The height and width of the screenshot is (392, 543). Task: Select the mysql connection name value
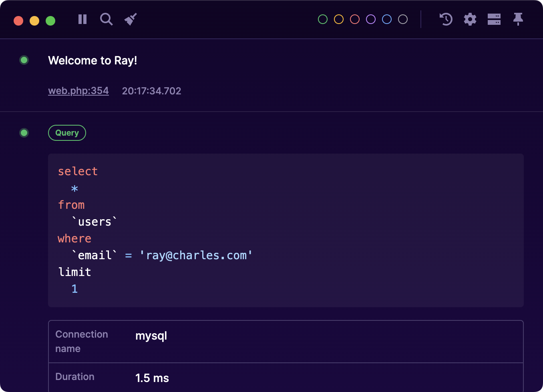(x=151, y=336)
